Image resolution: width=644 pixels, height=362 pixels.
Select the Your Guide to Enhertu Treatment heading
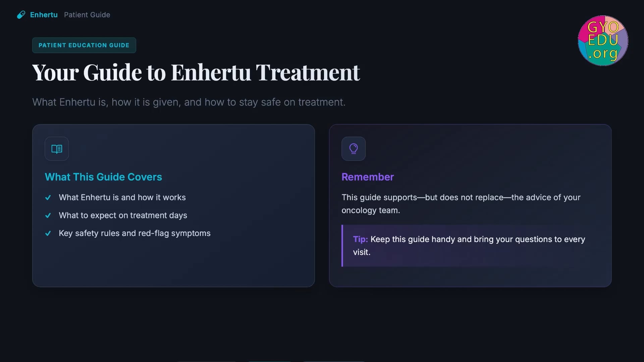point(196,72)
